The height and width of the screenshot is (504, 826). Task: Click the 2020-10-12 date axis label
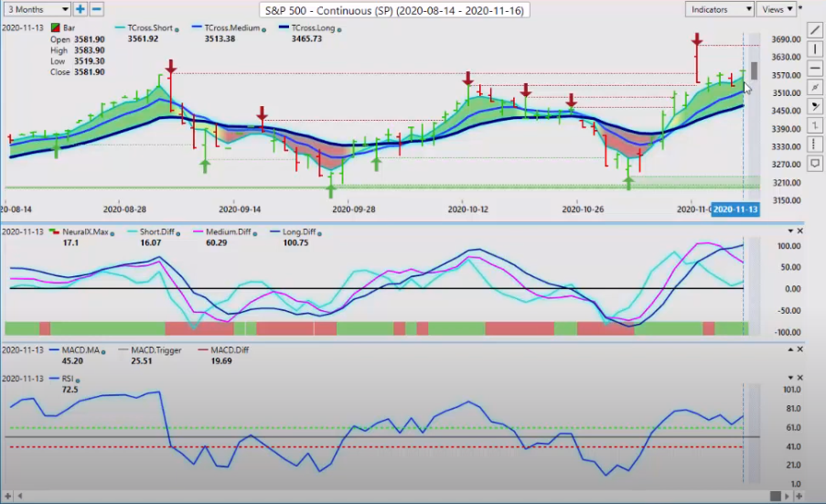point(467,209)
